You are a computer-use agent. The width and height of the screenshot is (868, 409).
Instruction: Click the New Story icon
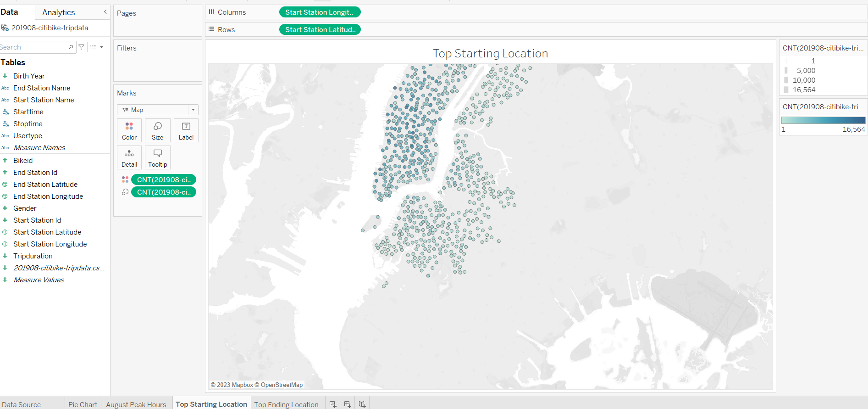tap(362, 404)
